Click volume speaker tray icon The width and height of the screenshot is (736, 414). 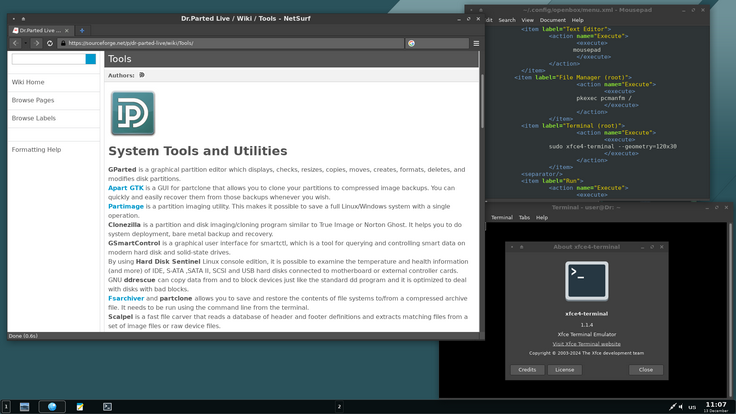681,407
